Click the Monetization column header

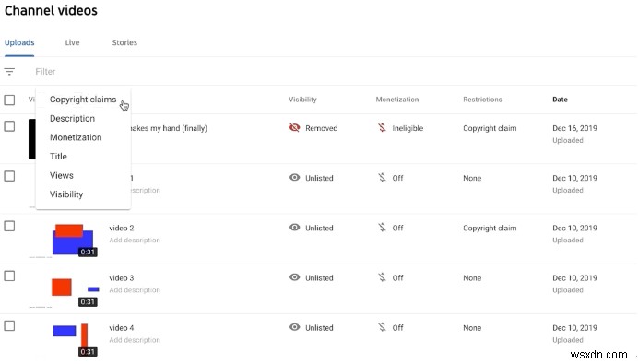tap(397, 100)
